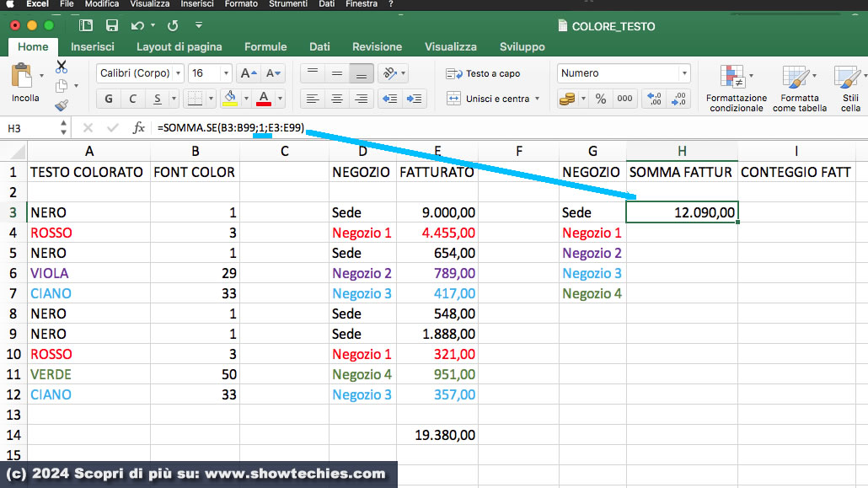
Task: Click the increase decimal places icon
Action: [x=654, y=99]
